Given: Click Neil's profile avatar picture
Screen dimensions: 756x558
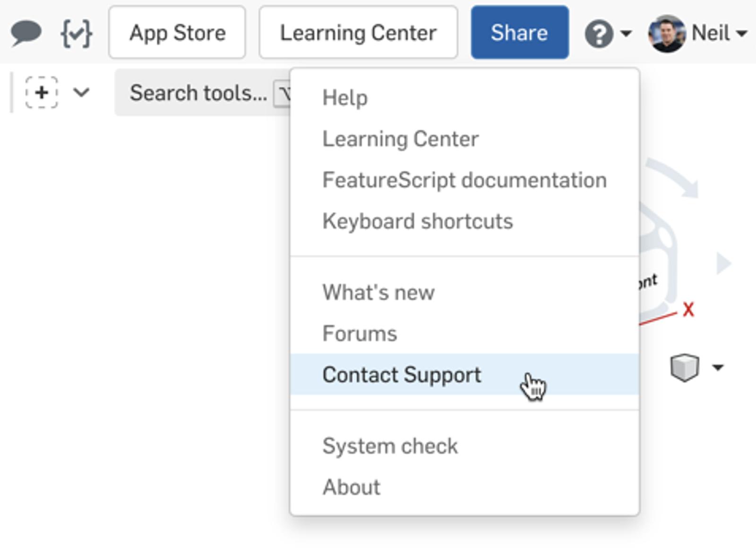Looking at the screenshot, I should tap(667, 34).
